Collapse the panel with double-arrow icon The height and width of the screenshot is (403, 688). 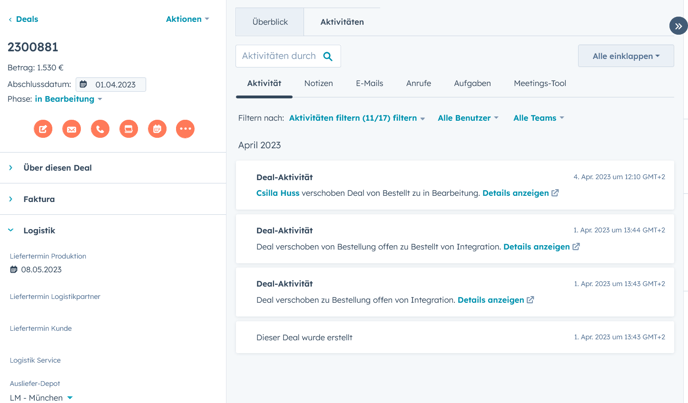pos(677,26)
